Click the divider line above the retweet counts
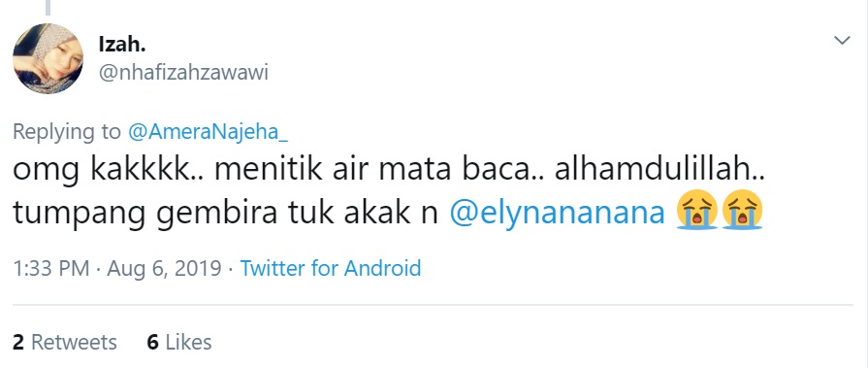 pos(433,305)
